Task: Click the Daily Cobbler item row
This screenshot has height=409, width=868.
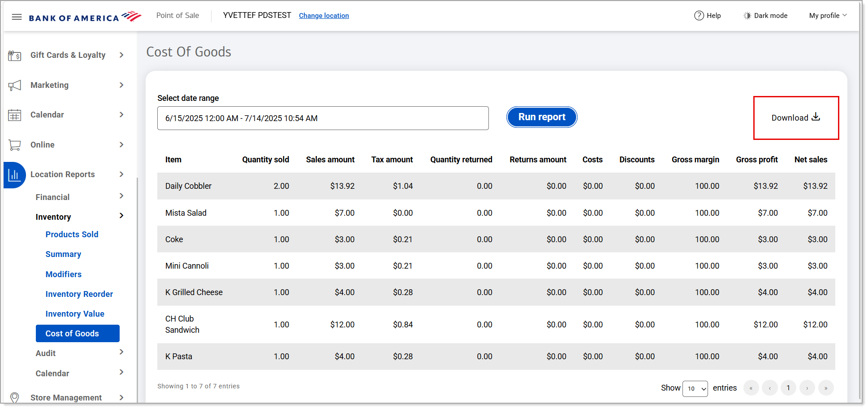Action: coord(496,186)
